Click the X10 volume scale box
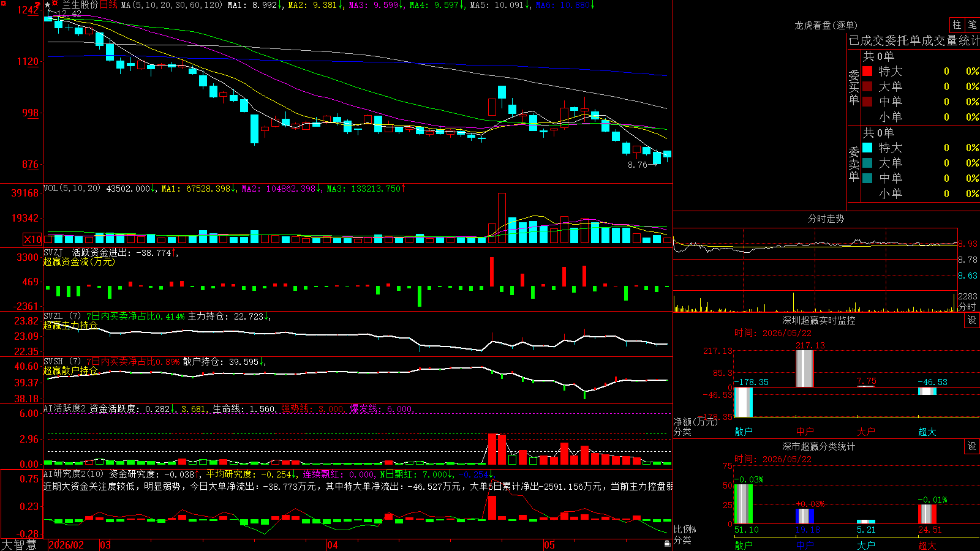Viewport: 980px width, 551px height. click(x=32, y=239)
